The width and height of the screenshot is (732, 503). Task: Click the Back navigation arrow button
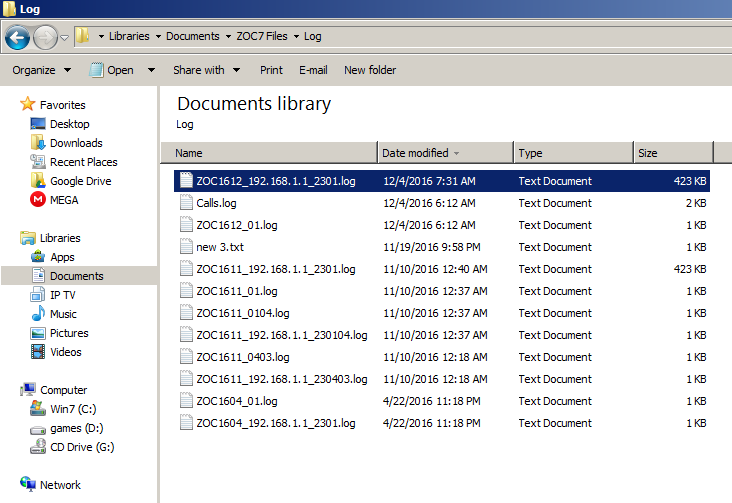click(17, 37)
